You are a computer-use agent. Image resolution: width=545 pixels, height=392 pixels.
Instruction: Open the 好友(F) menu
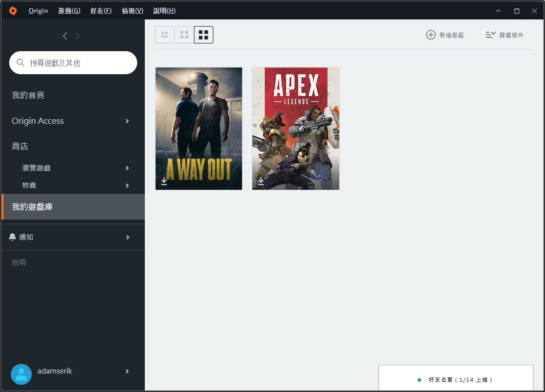[x=101, y=11]
